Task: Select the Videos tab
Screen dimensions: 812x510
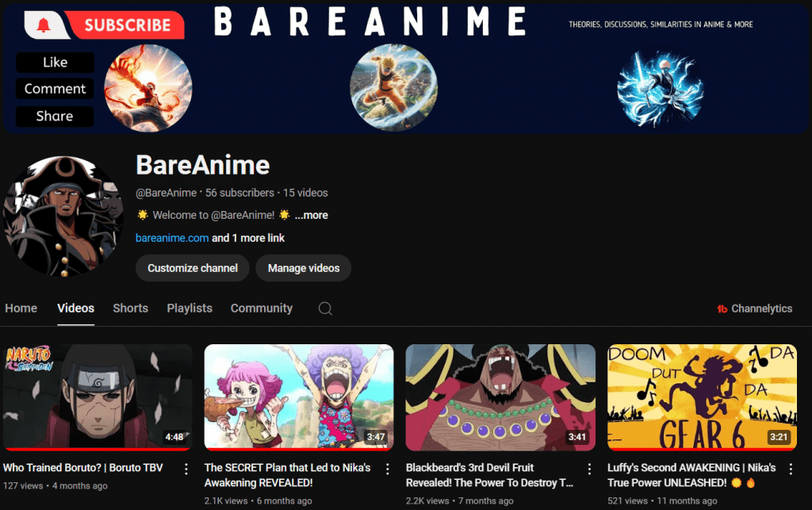Action: [75, 309]
